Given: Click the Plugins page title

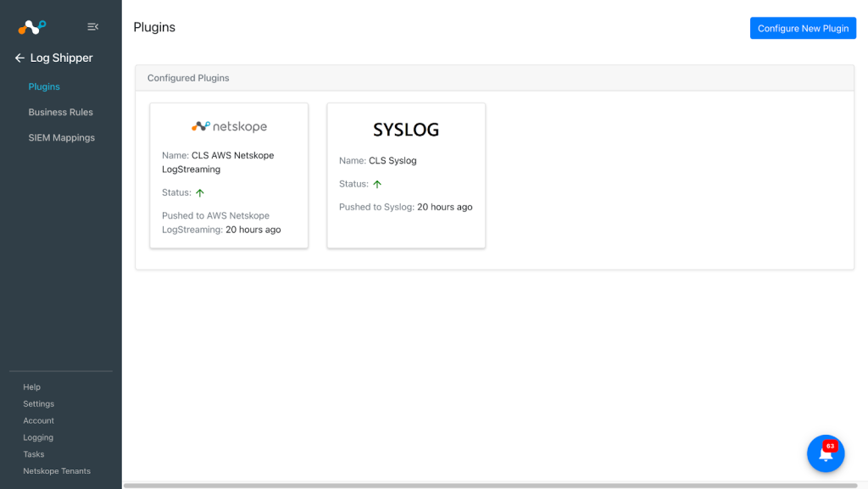Looking at the screenshot, I should click(154, 27).
